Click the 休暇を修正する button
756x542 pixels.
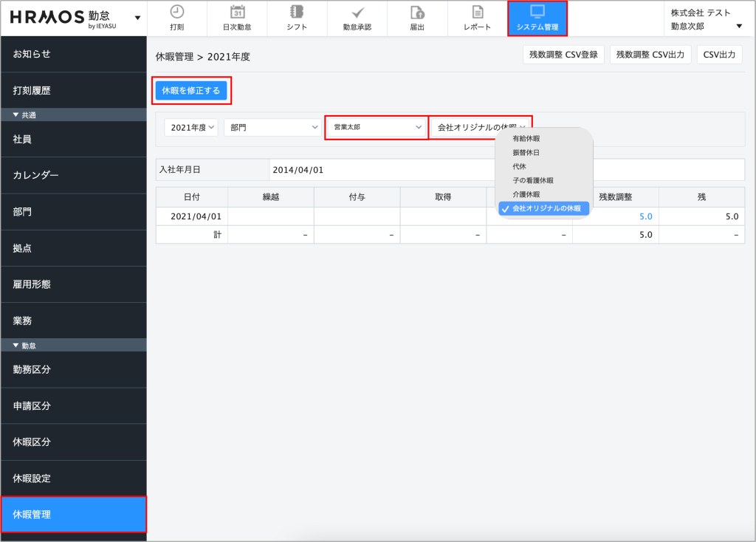(x=190, y=91)
